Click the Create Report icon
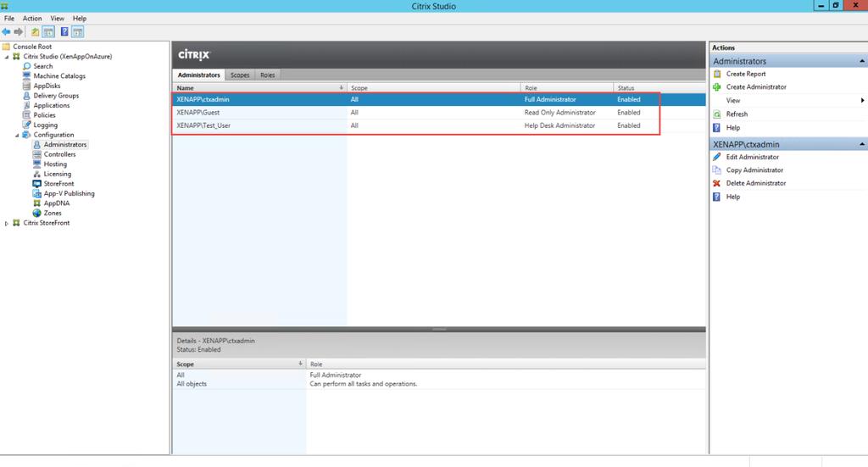The width and height of the screenshot is (868, 467). tap(717, 74)
